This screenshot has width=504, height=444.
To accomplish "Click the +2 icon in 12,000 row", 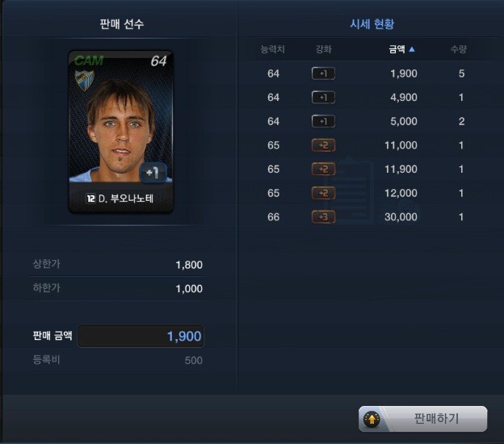I will (323, 193).
